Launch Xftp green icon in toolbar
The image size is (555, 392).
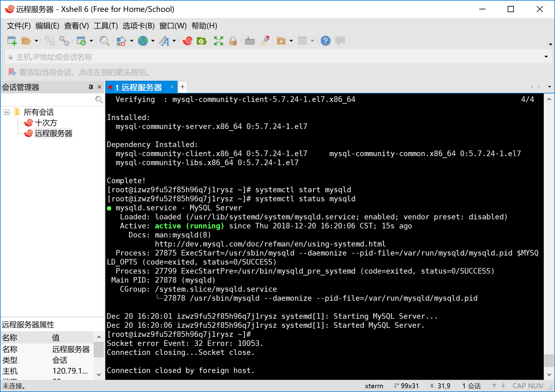tap(202, 41)
